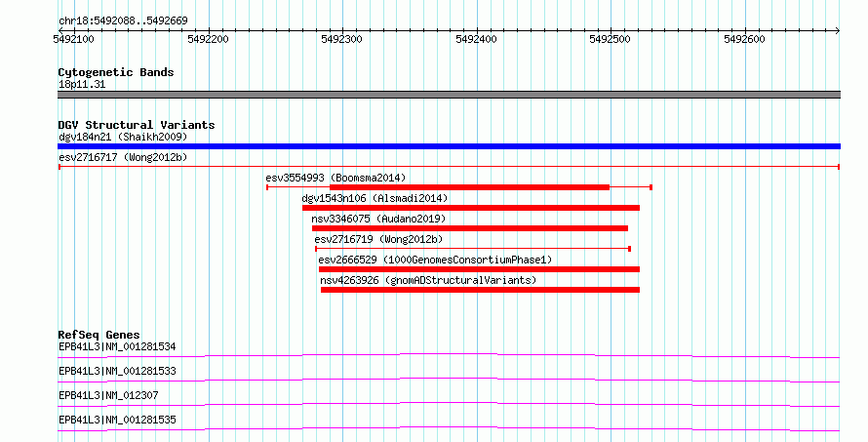Open variant label dgv1543n106 (Alsmadi2014)
Image resolution: width=868 pixels, height=442 pixels.
click(375, 198)
